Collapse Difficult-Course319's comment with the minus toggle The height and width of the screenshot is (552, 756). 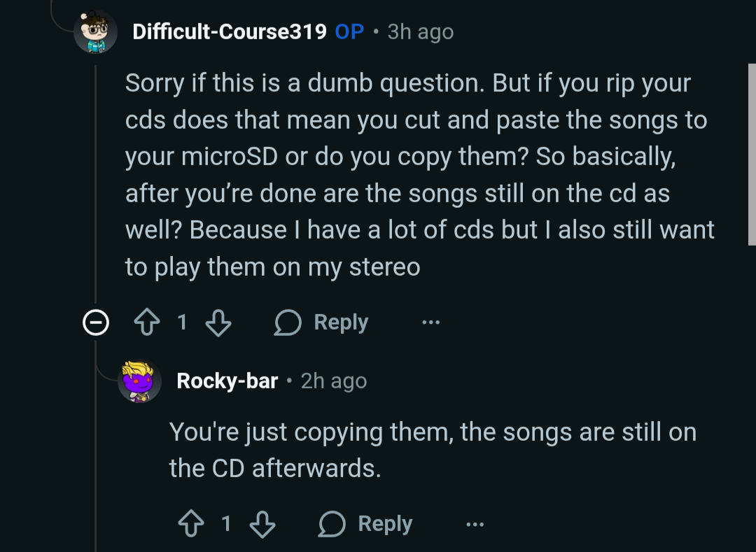tap(94, 322)
